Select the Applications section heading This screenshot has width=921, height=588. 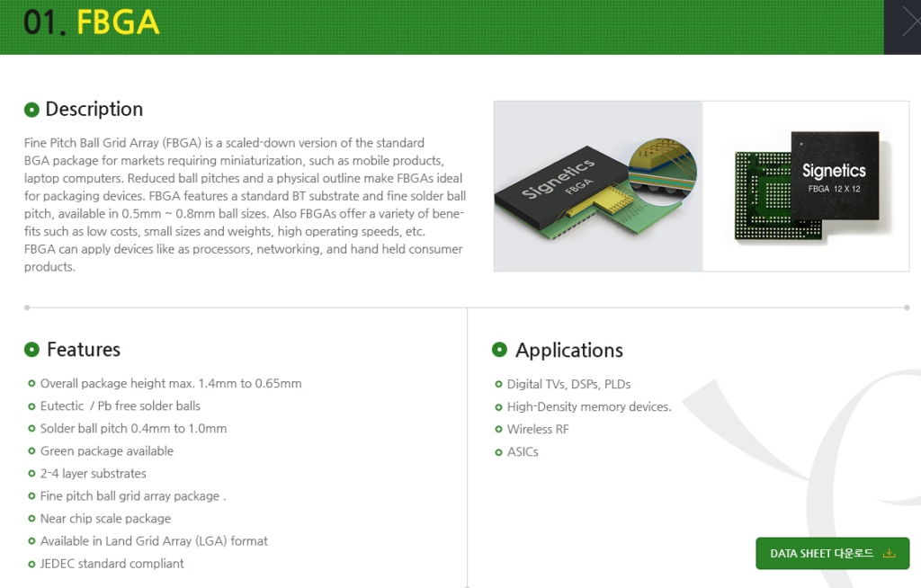pyautogui.click(x=568, y=351)
